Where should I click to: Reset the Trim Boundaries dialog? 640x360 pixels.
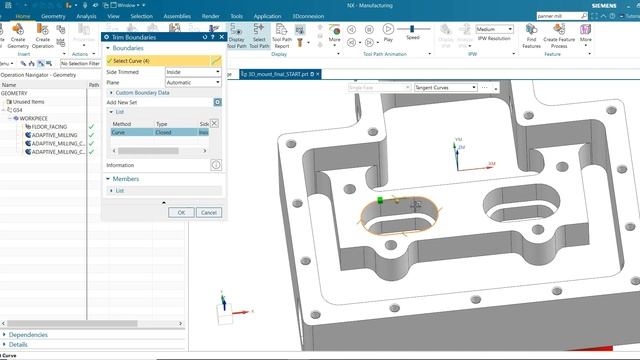(x=205, y=37)
